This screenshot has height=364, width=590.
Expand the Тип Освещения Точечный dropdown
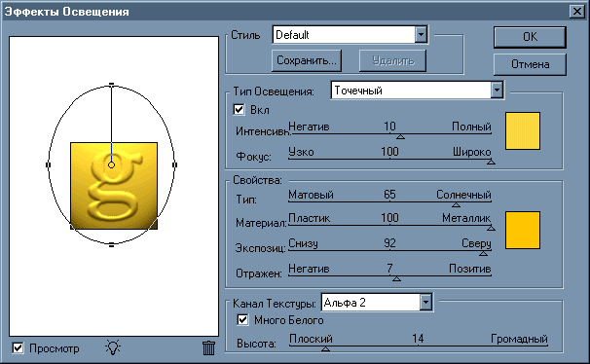click(498, 91)
